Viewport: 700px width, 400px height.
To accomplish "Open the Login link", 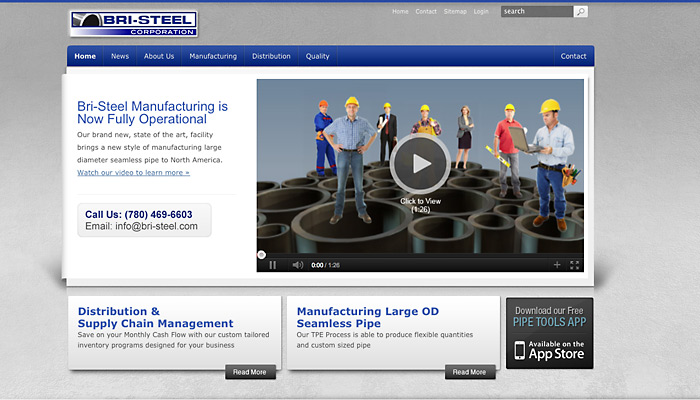I will click(x=481, y=12).
